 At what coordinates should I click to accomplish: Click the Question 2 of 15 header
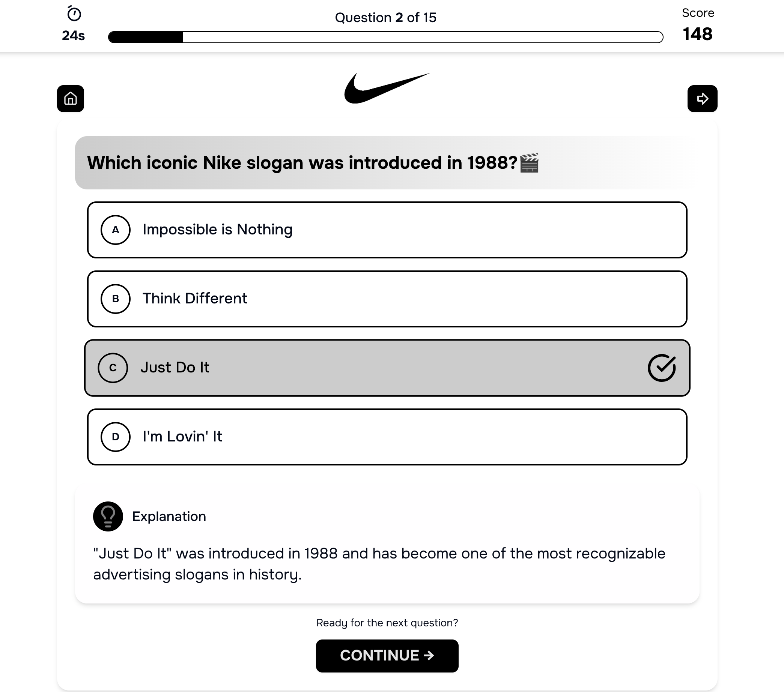coord(386,18)
